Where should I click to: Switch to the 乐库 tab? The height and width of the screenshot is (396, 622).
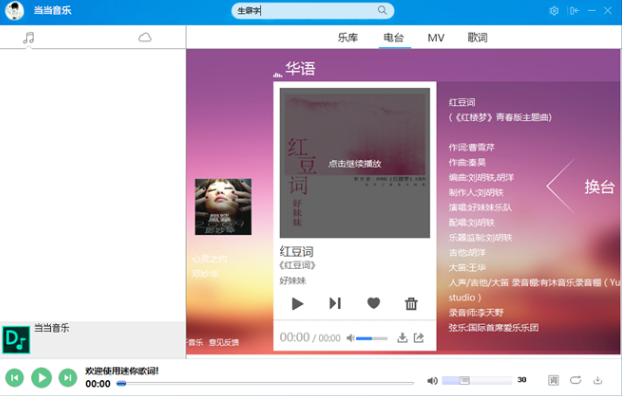(x=348, y=38)
